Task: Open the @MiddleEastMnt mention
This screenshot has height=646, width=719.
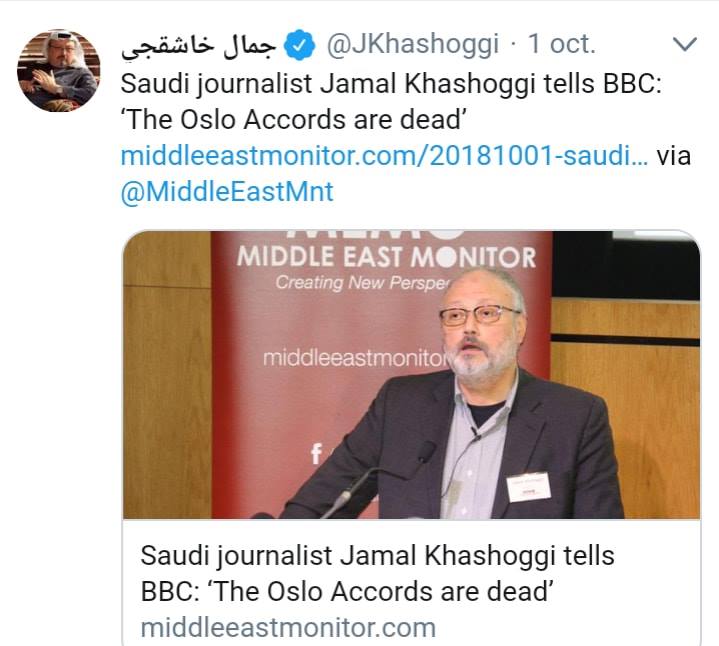Action: [227, 192]
